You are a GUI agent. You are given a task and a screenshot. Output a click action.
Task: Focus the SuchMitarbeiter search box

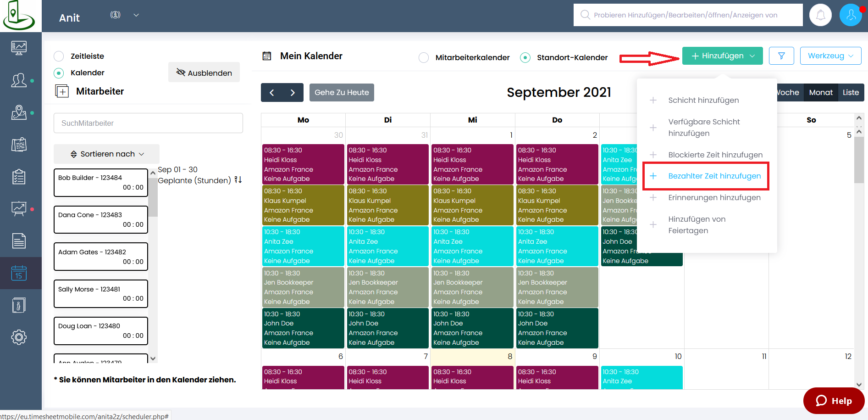(148, 123)
